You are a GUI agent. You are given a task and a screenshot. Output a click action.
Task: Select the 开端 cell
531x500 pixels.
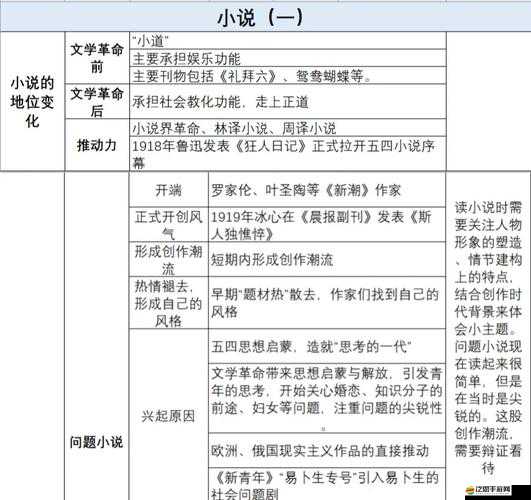click(169, 190)
